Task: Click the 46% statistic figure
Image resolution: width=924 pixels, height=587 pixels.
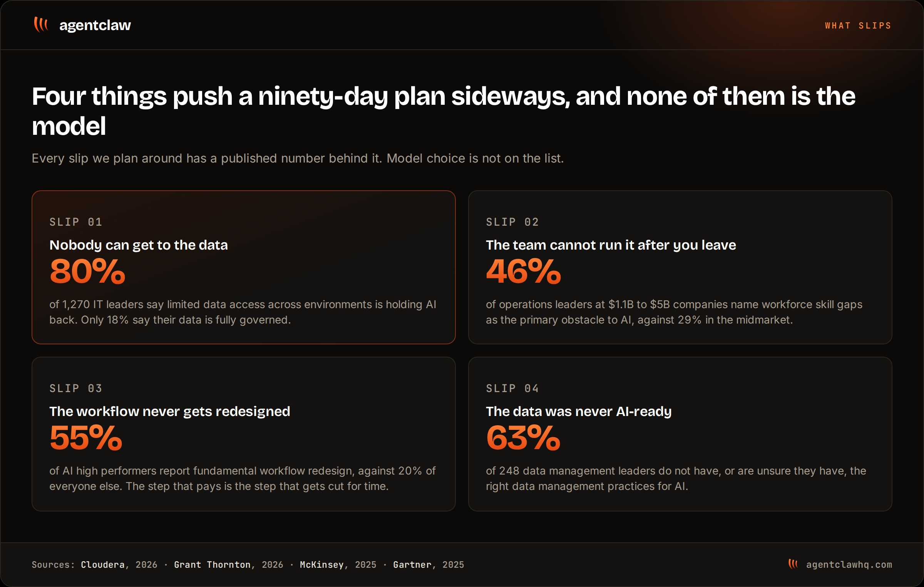Action: click(524, 272)
